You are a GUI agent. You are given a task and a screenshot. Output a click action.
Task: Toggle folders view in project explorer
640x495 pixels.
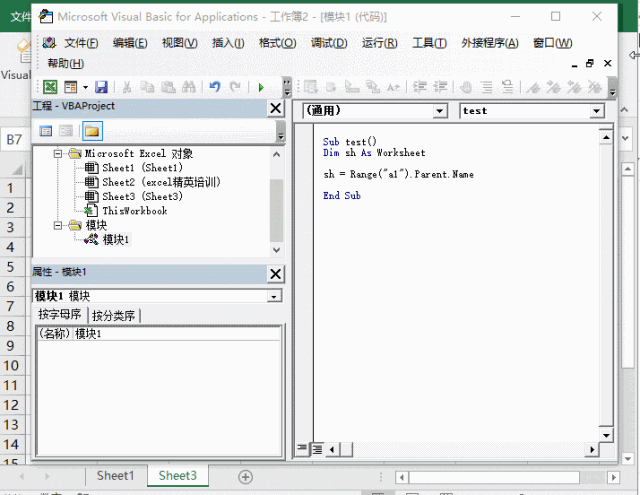(x=92, y=131)
